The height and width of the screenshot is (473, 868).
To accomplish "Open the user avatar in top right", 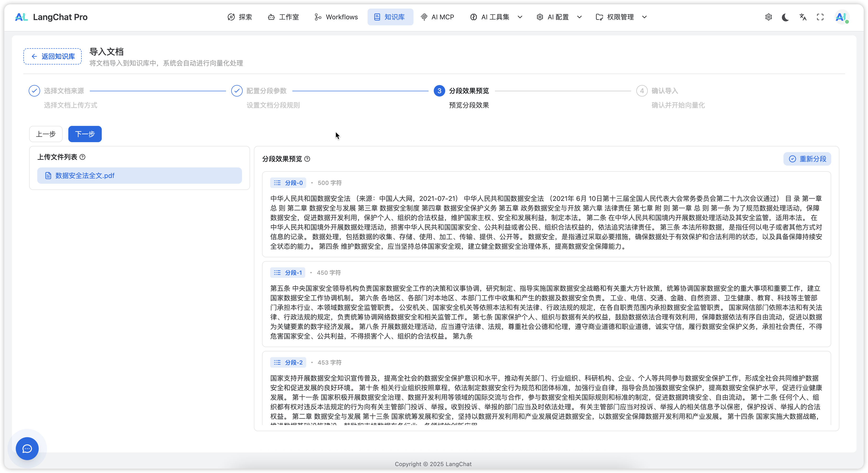I will (841, 17).
